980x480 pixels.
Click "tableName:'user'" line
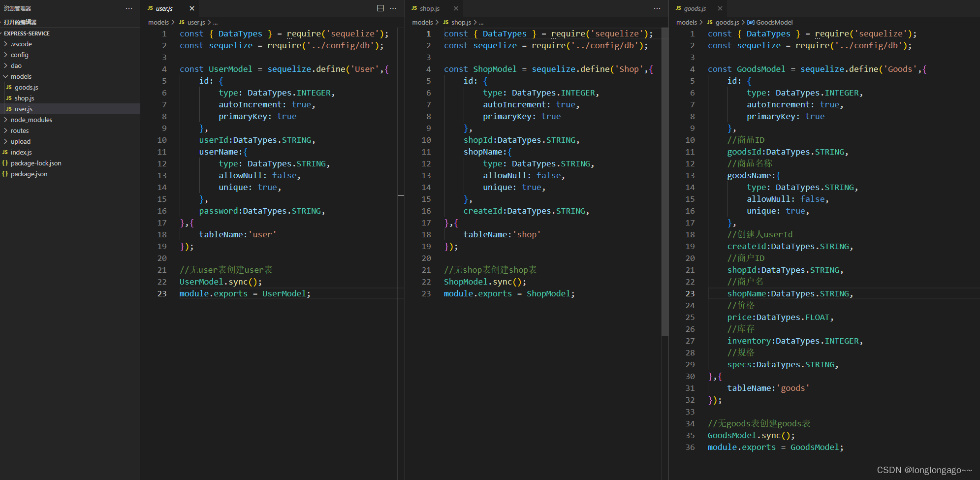238,234
